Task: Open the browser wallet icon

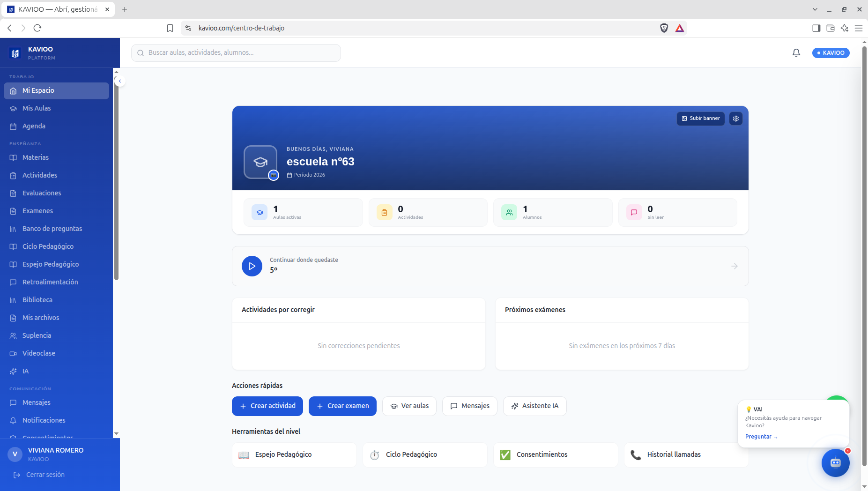Action: tap(831, 28)
